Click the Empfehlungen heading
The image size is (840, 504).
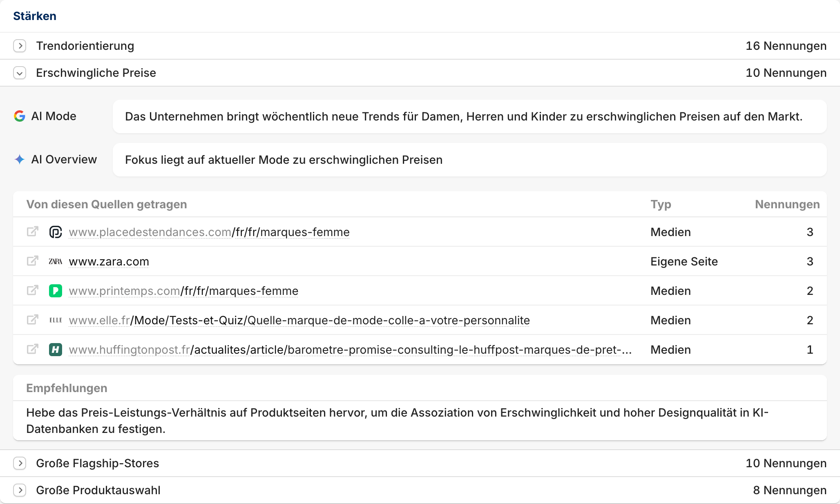coord(67,388)
